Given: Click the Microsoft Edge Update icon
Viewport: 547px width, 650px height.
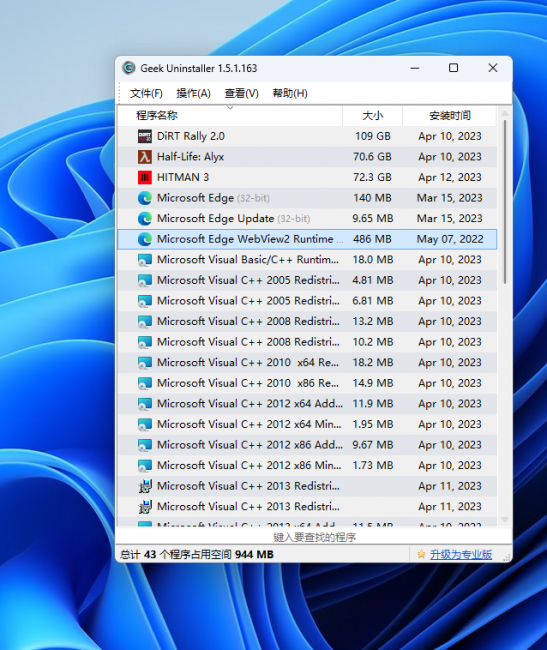Looking at the screenshot, I should pyautogui.click(x=145, y=218).
